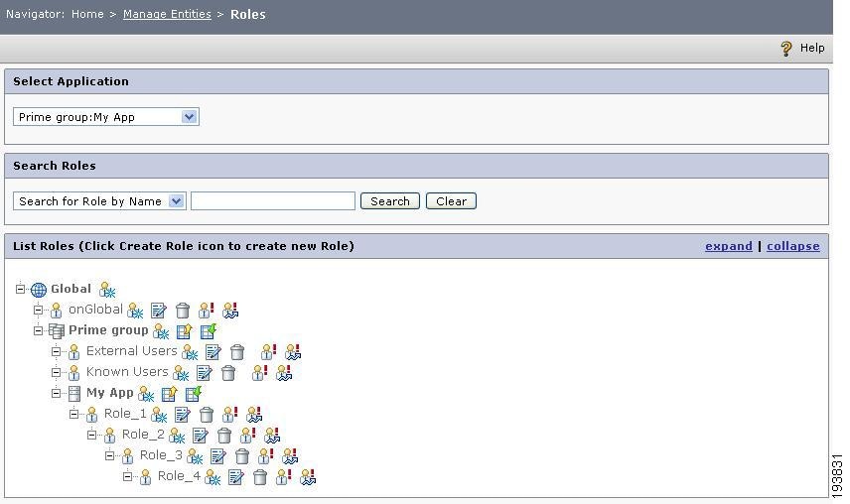
Task: Click the create role icon next to onGlobal
Action: (x=135, y=311)
